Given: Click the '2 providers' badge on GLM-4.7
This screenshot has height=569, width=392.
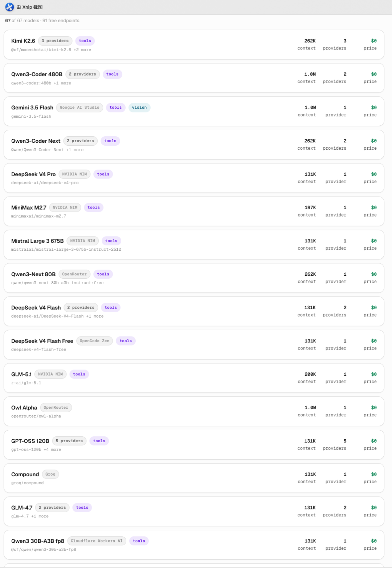Looking at the screenshot, I should click(x=52, y=508).
